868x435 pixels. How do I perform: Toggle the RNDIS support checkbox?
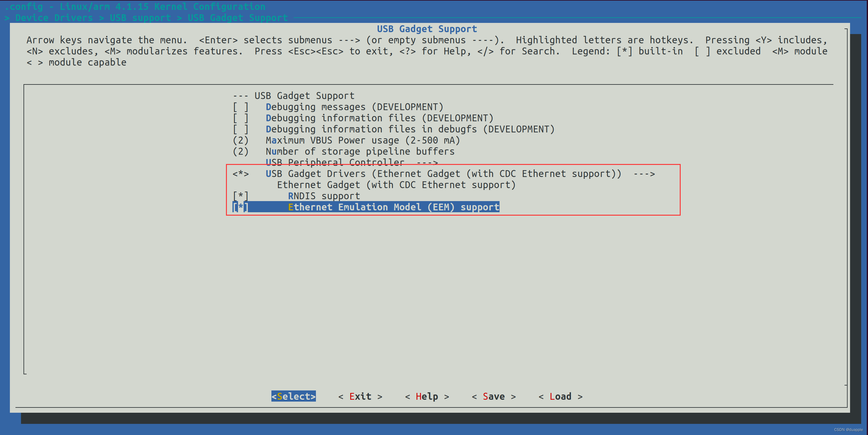click(x=240, y=196)
